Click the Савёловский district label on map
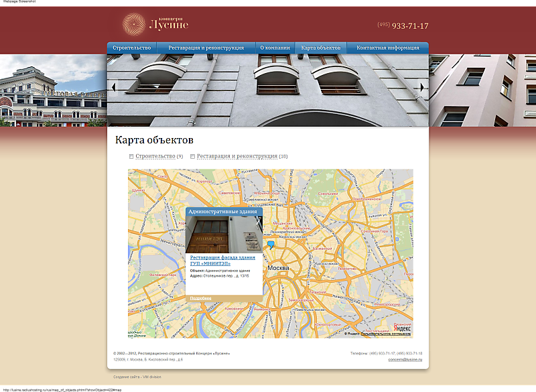Image resolution: width=536 pixels, height=392 pixels. pos(229,193)
